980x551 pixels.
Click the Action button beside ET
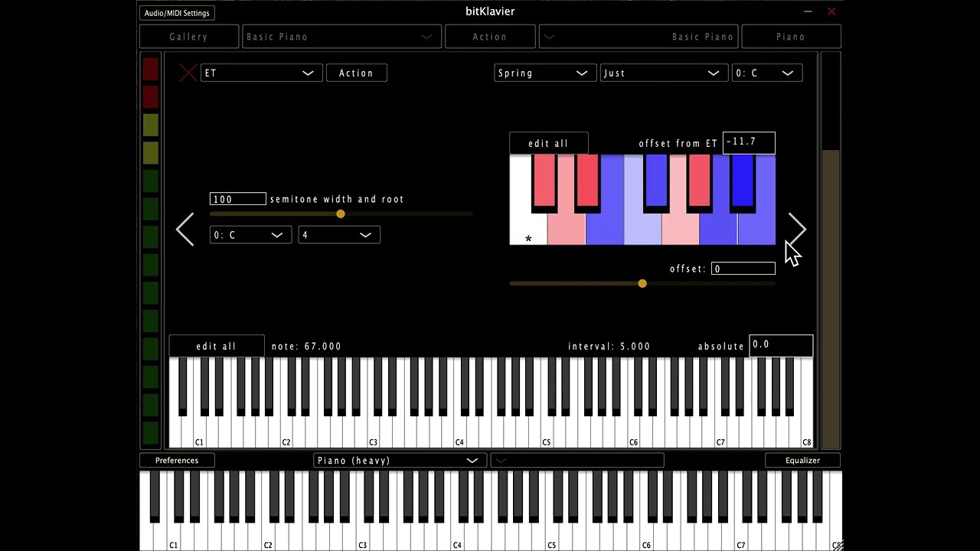tap(357, 73)
